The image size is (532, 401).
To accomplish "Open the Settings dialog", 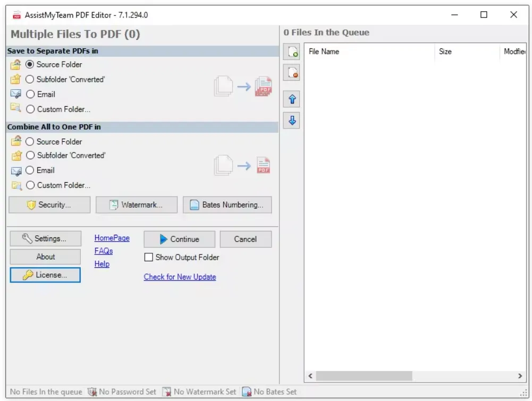I will point(46,238).
